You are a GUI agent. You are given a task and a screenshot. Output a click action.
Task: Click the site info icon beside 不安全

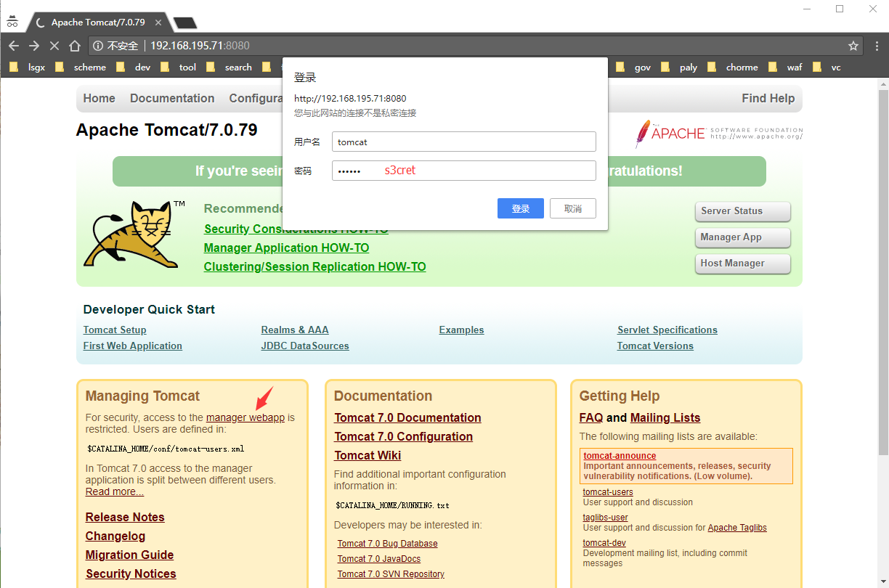click(x=99, y=46)
